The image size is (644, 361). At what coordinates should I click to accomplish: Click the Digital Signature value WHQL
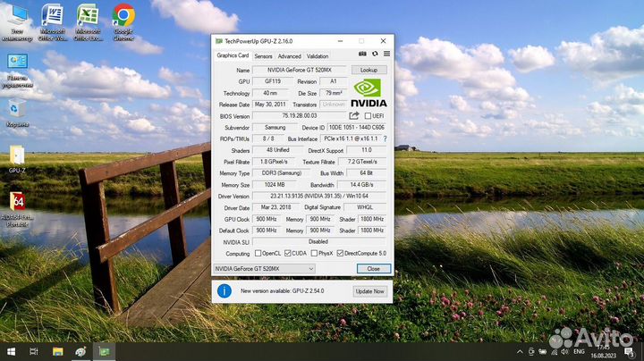tap(365, 207)
